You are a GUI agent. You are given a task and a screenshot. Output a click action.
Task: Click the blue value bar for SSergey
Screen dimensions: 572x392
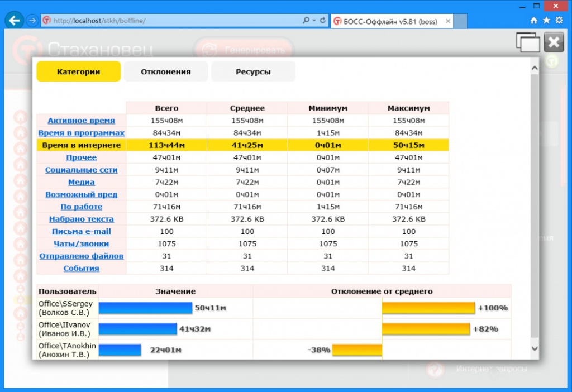pos(145,308)
